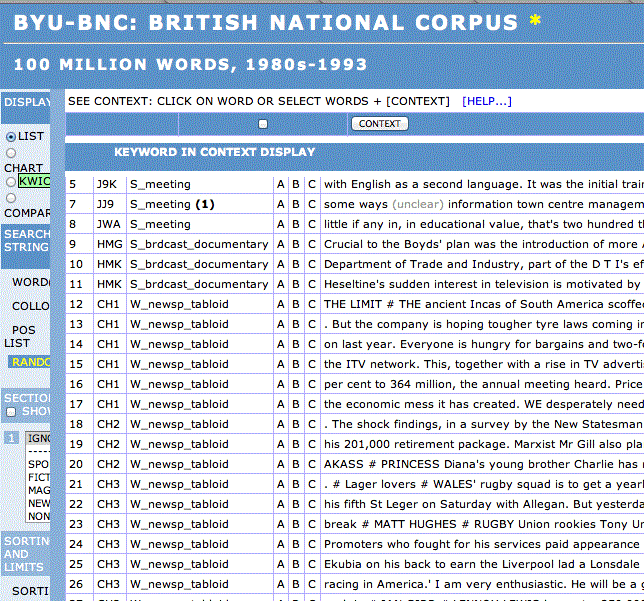Click row number 19 in results

coord(76,444)
